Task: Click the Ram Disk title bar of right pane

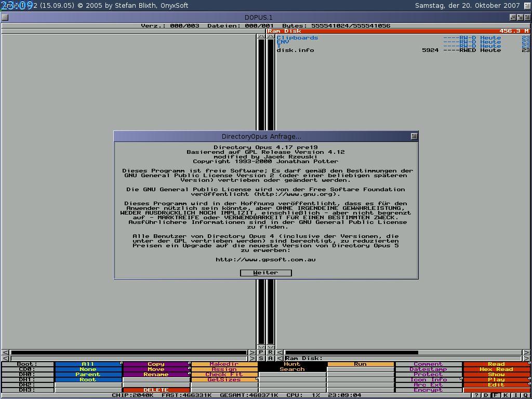Action: [x=398, y=31]
